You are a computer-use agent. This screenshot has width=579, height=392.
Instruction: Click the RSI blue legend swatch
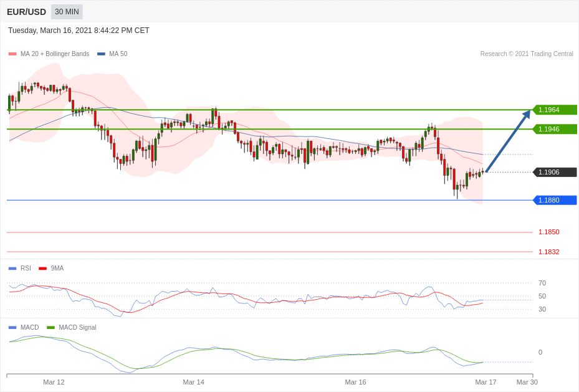pos(12,269)
